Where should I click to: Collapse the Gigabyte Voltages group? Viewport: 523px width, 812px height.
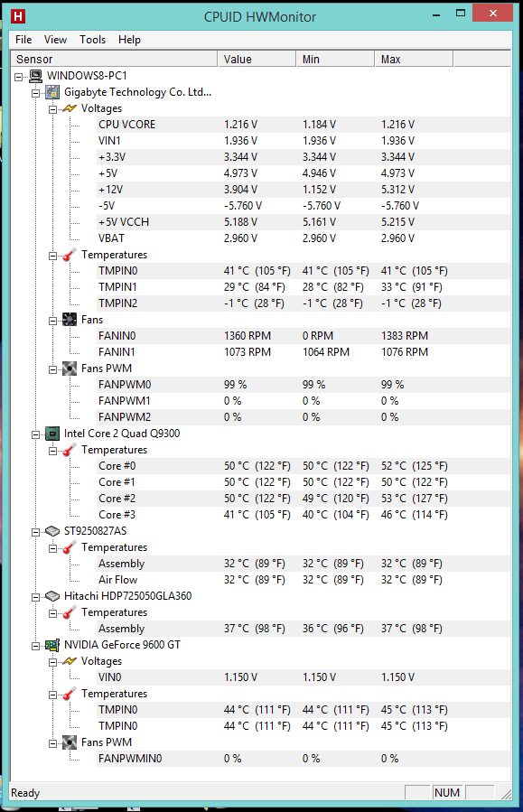click(52, 109)
